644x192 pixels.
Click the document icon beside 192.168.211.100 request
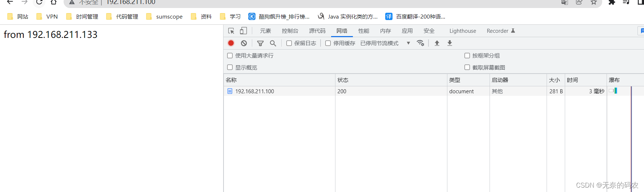coord(230,91)
